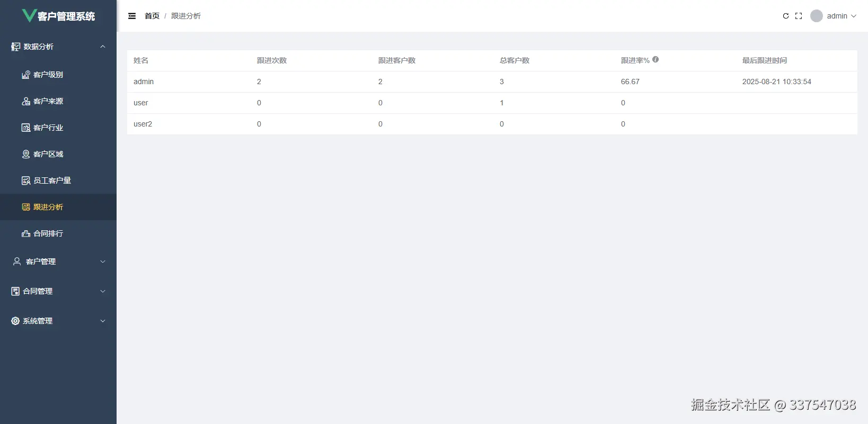Viewport: 868px width, 424px height.
Task: Click the 客户管理系统 logo title
Action: point(66,16)
